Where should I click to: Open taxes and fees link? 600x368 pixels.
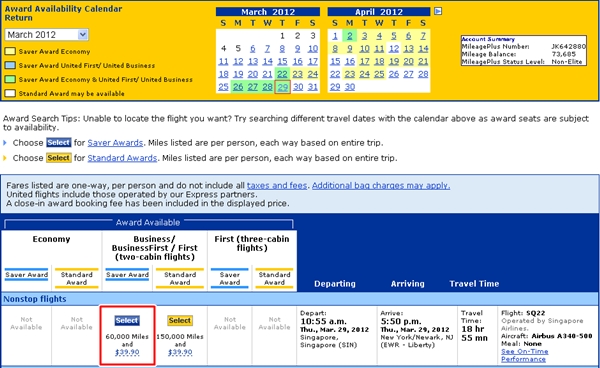tap(277, 186)
